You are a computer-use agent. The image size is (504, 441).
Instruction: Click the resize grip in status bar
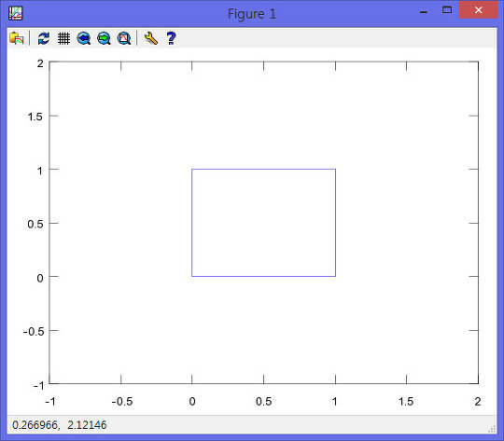492,429
